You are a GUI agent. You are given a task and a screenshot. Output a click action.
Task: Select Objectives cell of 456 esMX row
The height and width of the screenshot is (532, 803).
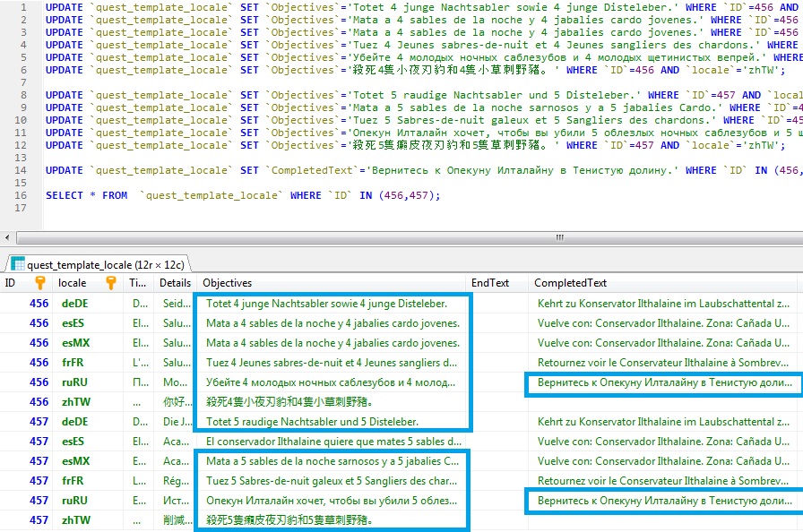(x=332, y=343)
